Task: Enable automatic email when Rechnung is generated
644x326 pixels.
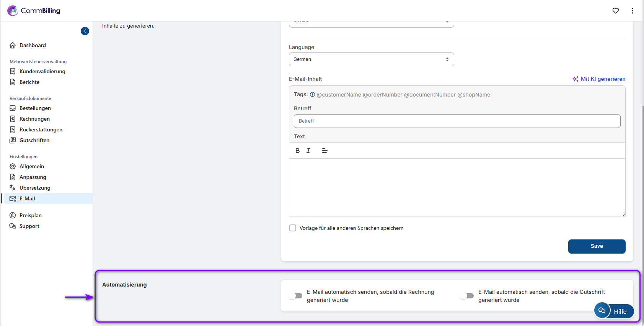Action: coord(296,296)
